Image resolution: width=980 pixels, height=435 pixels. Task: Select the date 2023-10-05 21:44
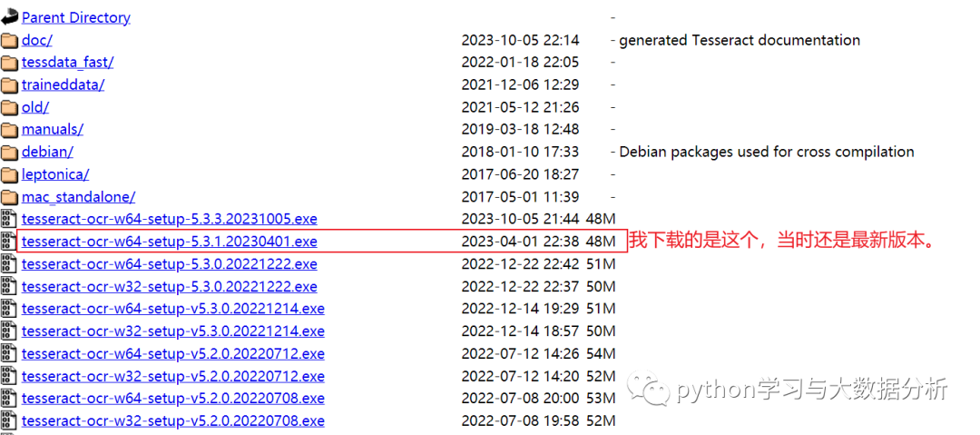[x=520, y=219]
